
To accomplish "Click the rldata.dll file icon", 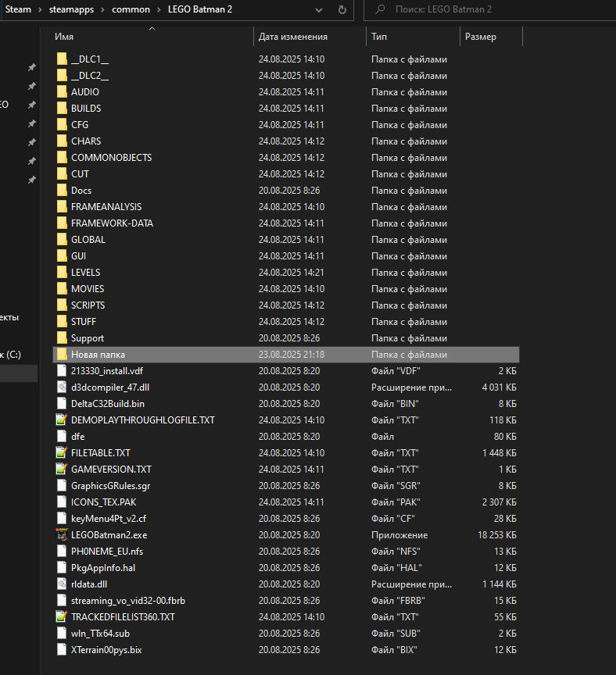I will click(62, 584).
